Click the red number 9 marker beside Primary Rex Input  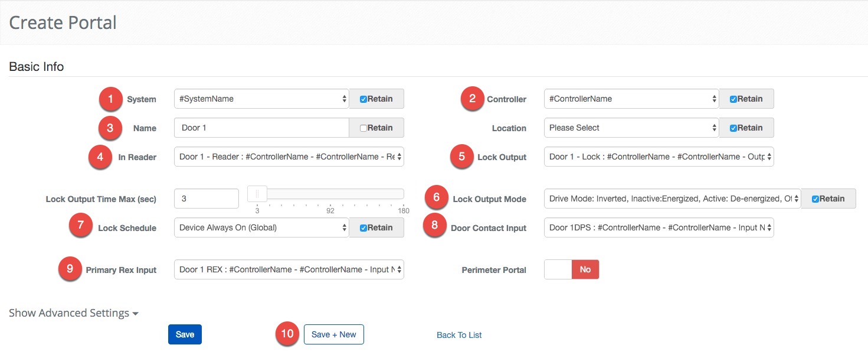70,269
